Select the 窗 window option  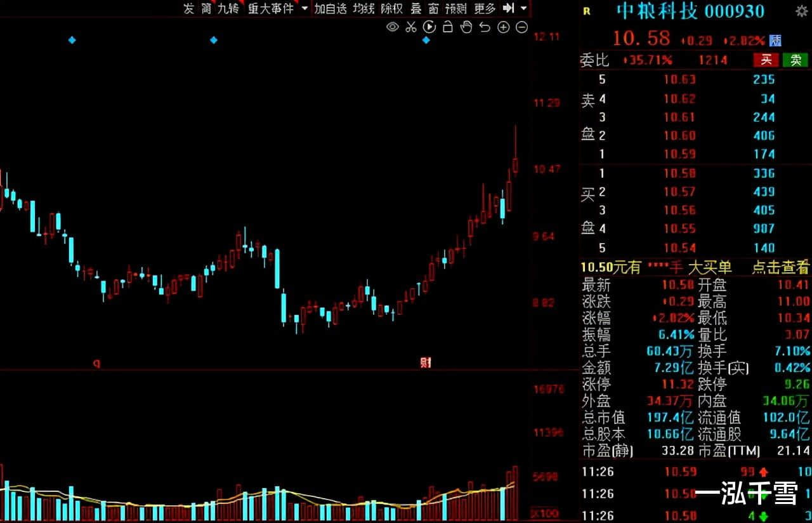(x=433, y=8)
